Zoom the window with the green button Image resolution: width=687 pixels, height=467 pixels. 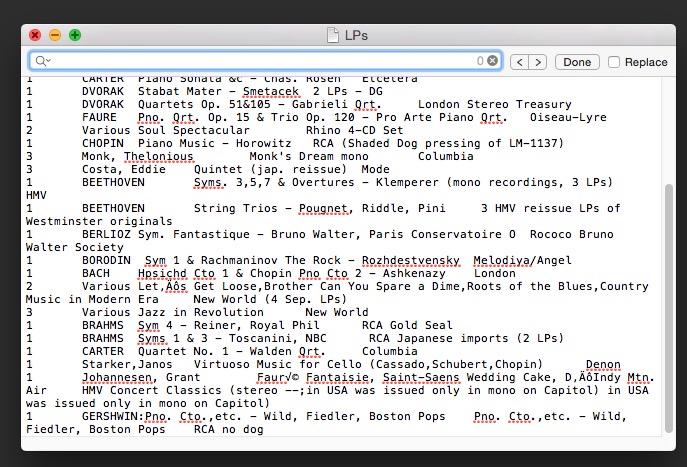tap(75, 35)
